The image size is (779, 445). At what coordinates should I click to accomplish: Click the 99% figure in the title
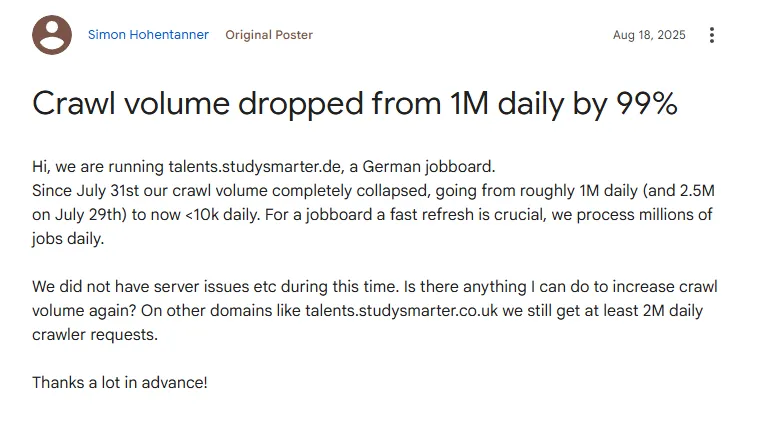647,103
